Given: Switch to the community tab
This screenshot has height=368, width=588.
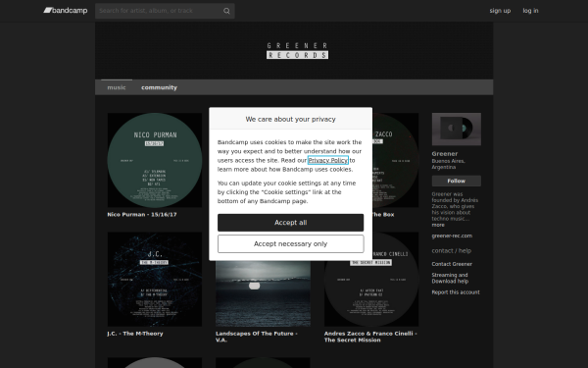Looking at the screenshot, I should [x=159, y=87].
